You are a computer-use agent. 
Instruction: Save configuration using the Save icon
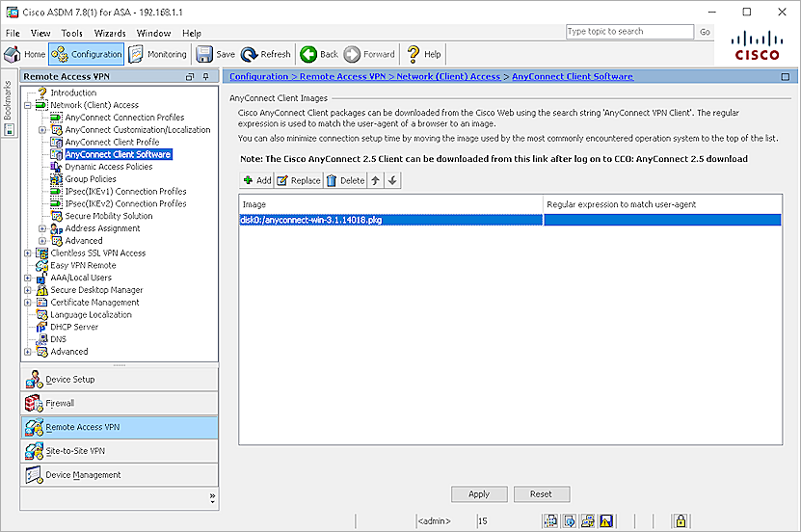(215, 55)
